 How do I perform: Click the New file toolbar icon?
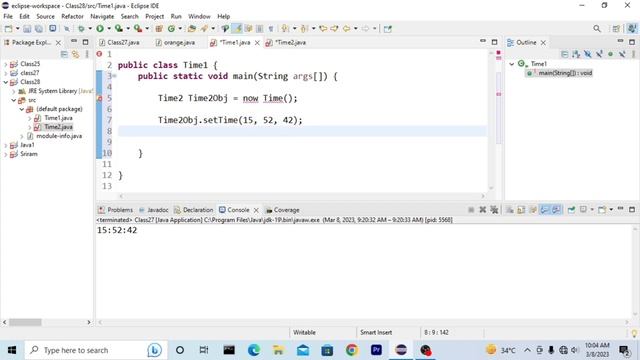click(8, 29)
